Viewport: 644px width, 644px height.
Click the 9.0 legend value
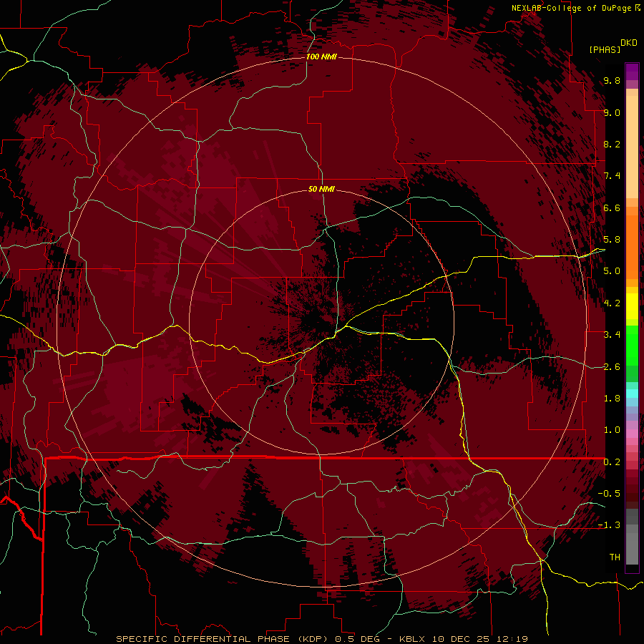pos(612,112)
